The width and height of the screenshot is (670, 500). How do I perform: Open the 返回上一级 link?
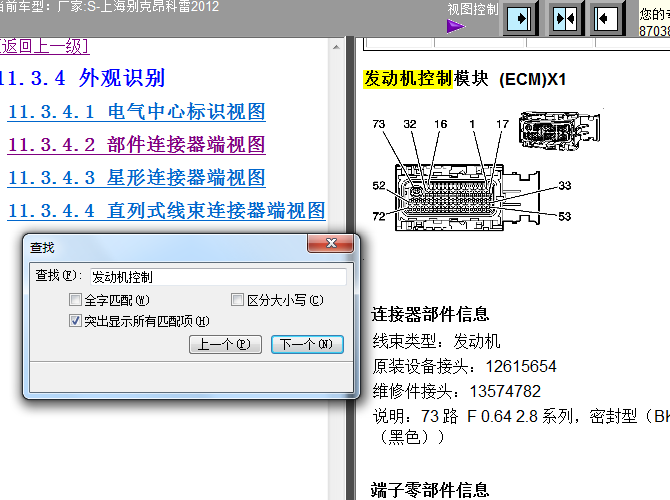pyautogui.click(x=44, y=46)
